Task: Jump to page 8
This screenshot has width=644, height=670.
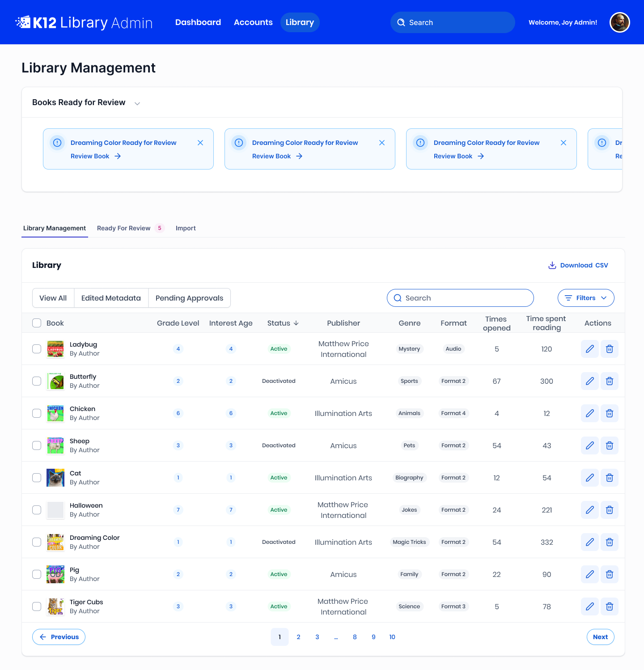Action: (x=355, y=637)
